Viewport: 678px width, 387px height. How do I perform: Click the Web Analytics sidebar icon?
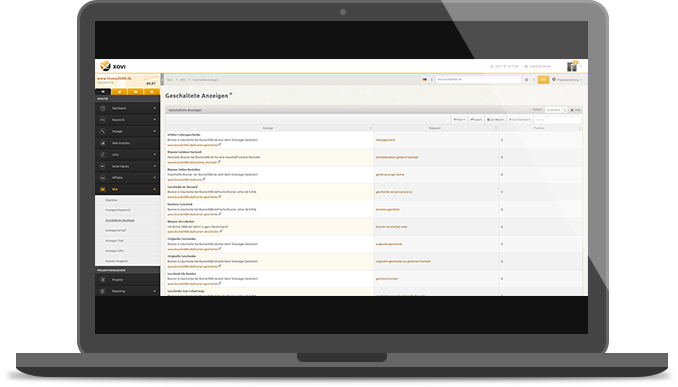103,143
